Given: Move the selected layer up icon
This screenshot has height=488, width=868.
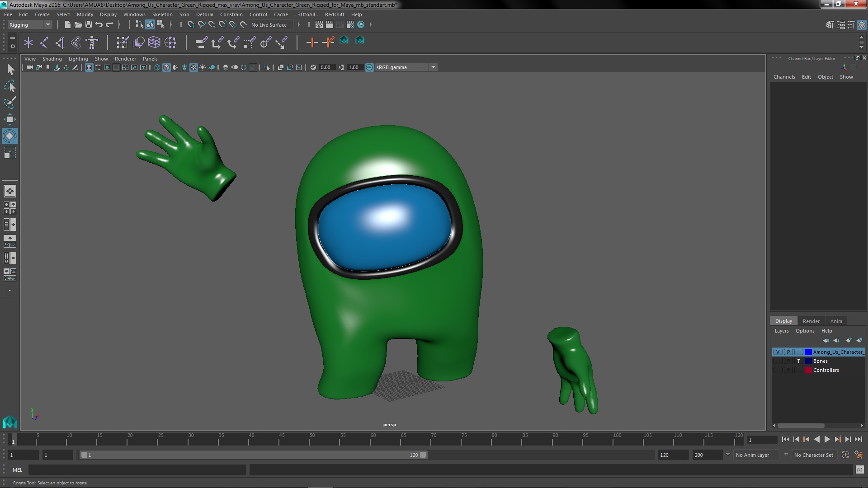Looking at the screenshot, I should click(x=826, y=340).
